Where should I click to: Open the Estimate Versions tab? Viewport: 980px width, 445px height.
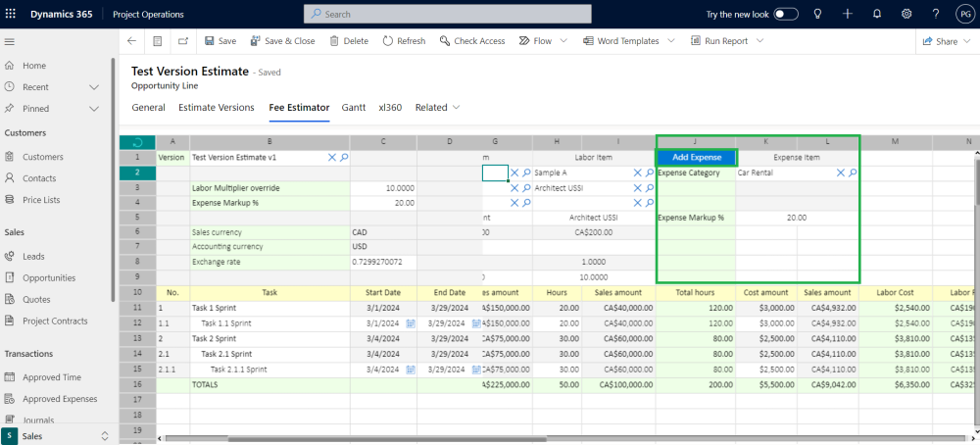(216, 107)
